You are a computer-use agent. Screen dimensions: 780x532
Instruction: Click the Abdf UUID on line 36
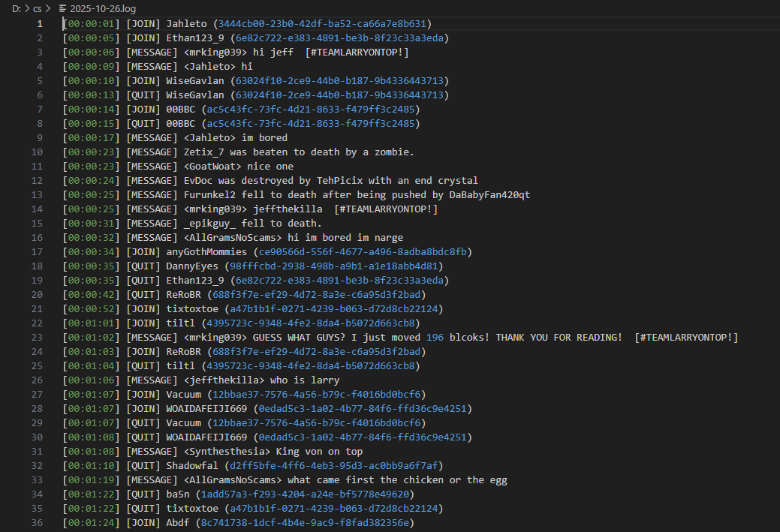coord(305,523)
